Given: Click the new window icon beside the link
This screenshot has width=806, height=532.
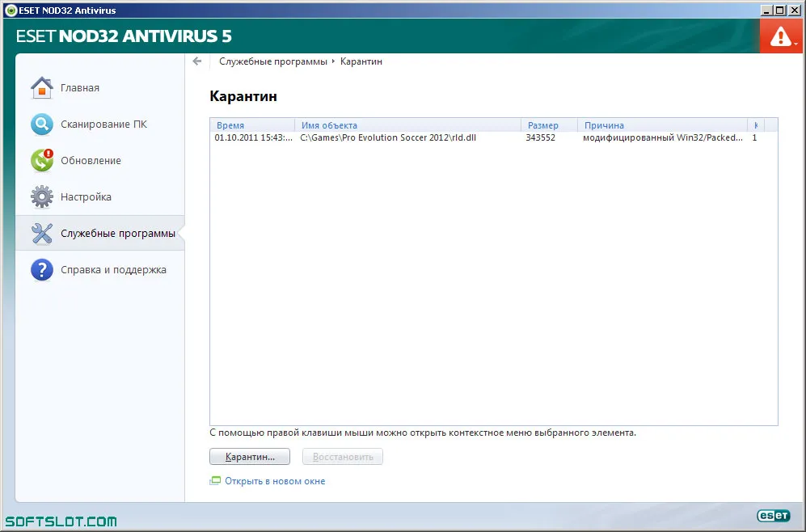Looking at the screenshot, I should click(x=215, y=481).
